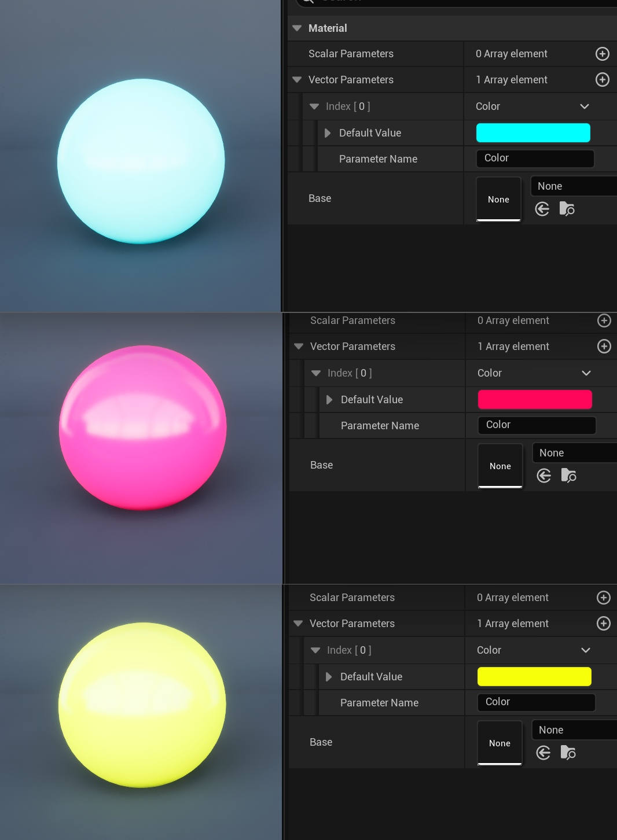
Task: Add Vector Parameters element in yellow sphere panel
Action: [x=603, y=624]
